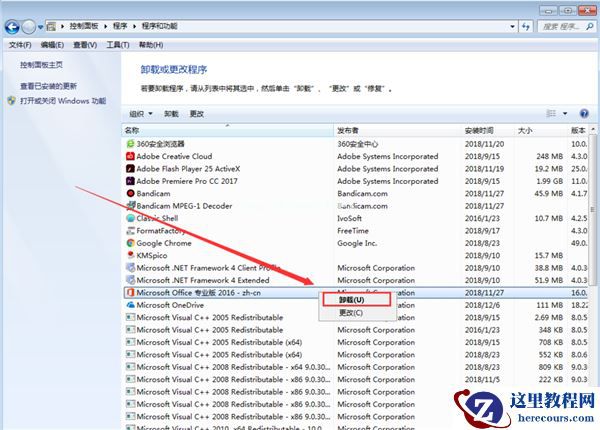Sort list by 发布者 column header
This screenshot has width=600, height=430.
398,130
